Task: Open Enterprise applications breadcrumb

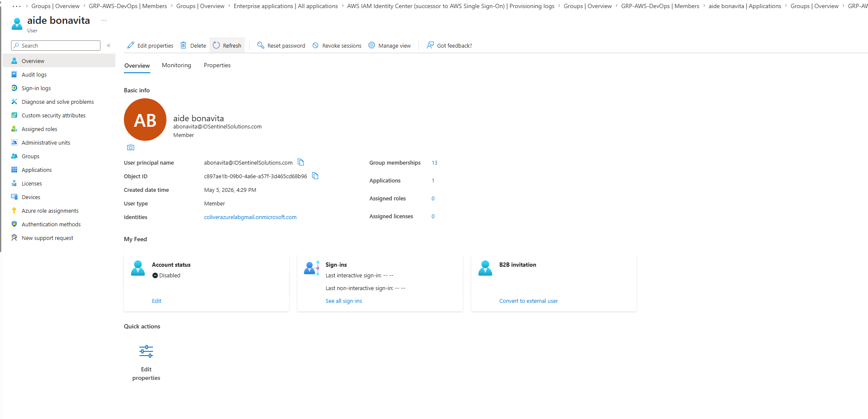Action: [286, 6]
